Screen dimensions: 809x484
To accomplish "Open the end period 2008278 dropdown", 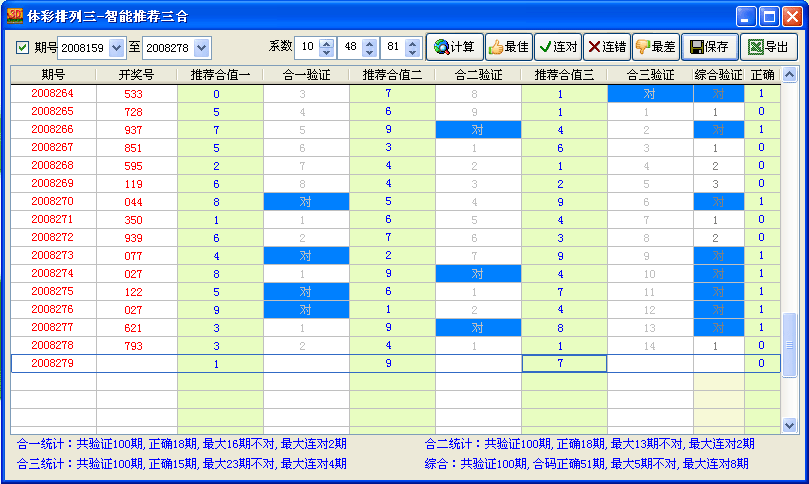I will (201, 47).
